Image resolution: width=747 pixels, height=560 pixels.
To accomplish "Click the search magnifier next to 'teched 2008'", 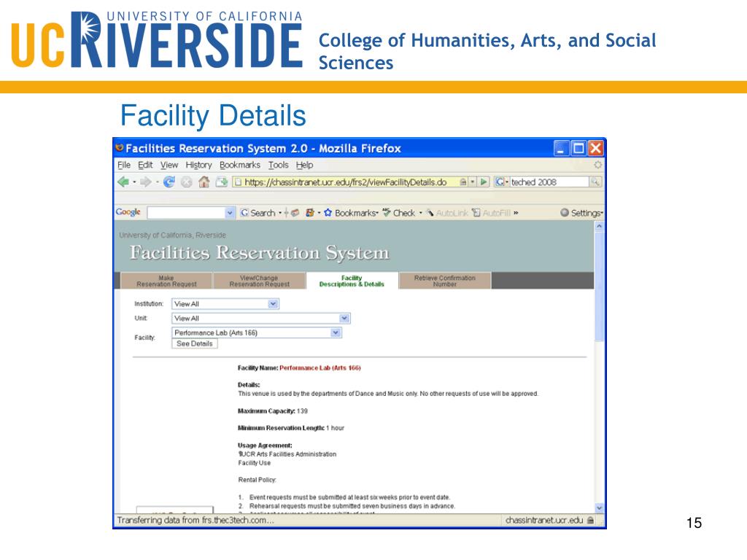I will tap(595, 182).
